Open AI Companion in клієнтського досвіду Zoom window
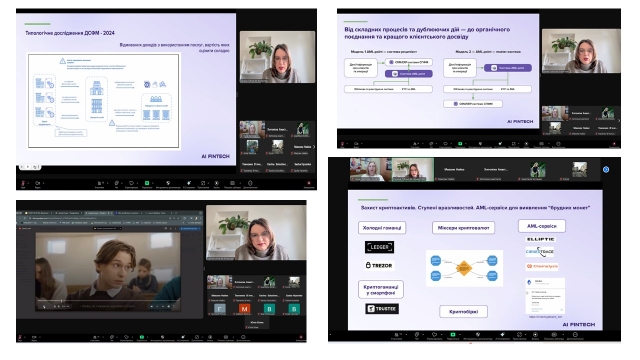The width and height of the screenshot is (640, 360). point(500,144)
